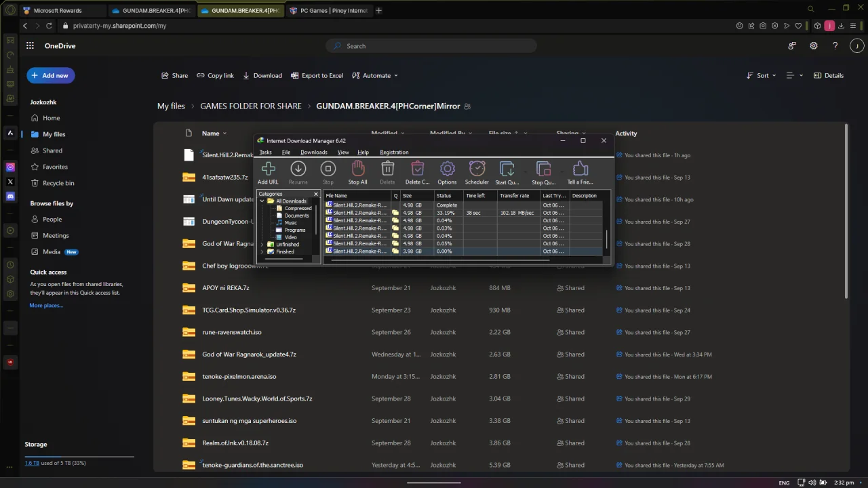Open OneDrive app launcher grid icon

coord(30,45)
